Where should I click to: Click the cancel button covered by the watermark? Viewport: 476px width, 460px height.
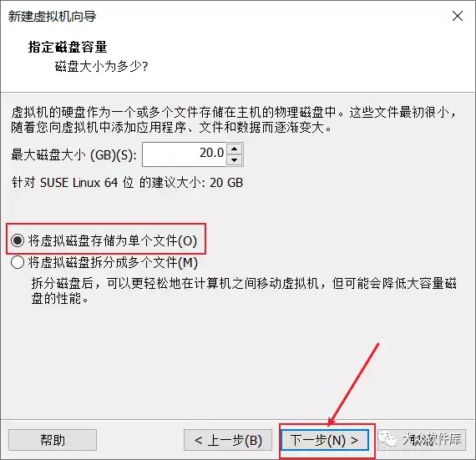click(x=422, y=440)
